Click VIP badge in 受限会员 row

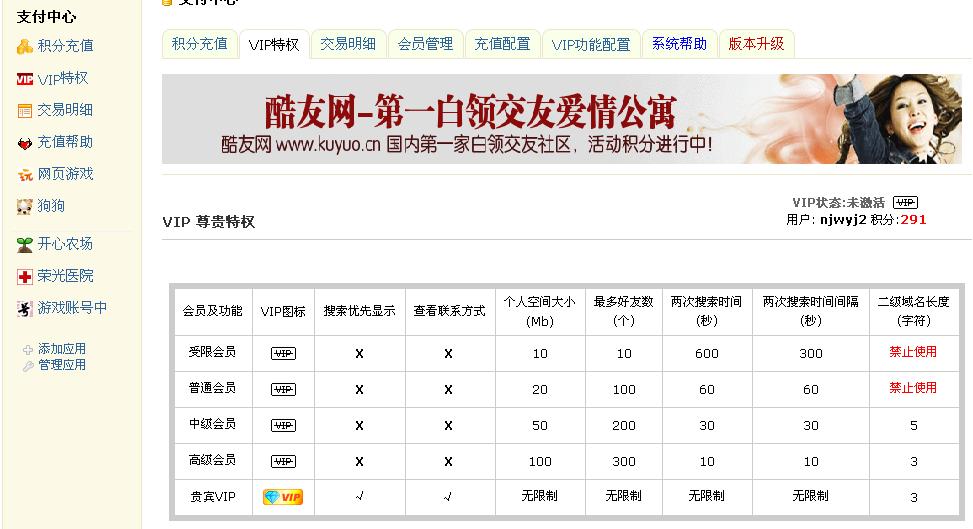(284, 353)
